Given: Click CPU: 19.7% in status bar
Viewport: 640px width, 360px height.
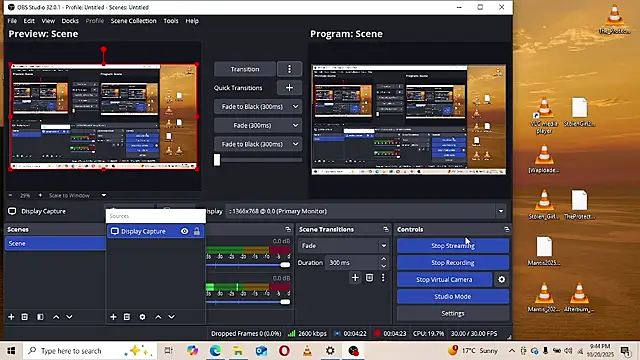Looking at the screenshot, I should pyautogui.click(x=428, y=333).
